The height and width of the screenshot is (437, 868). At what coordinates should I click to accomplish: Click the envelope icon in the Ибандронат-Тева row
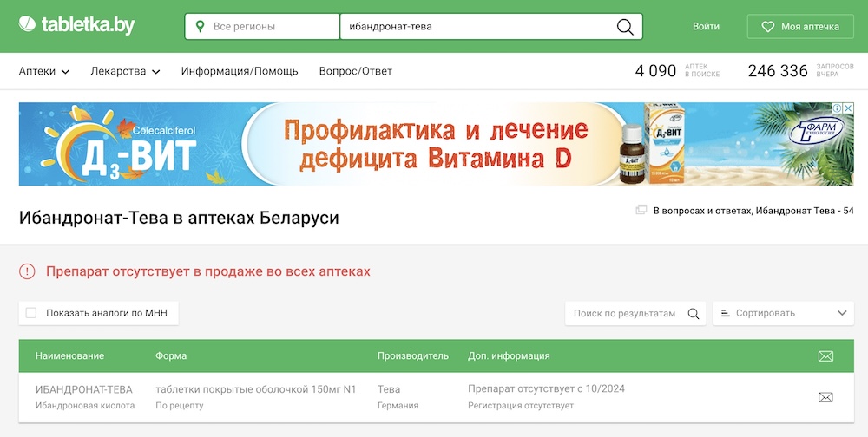click(825, 397)
